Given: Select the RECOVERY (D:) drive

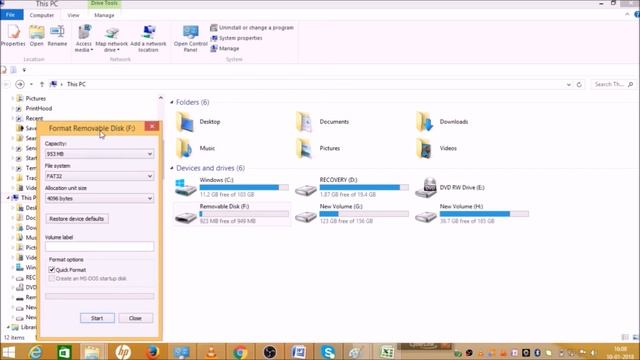Looking at the screenshot, I should point(351,187).
